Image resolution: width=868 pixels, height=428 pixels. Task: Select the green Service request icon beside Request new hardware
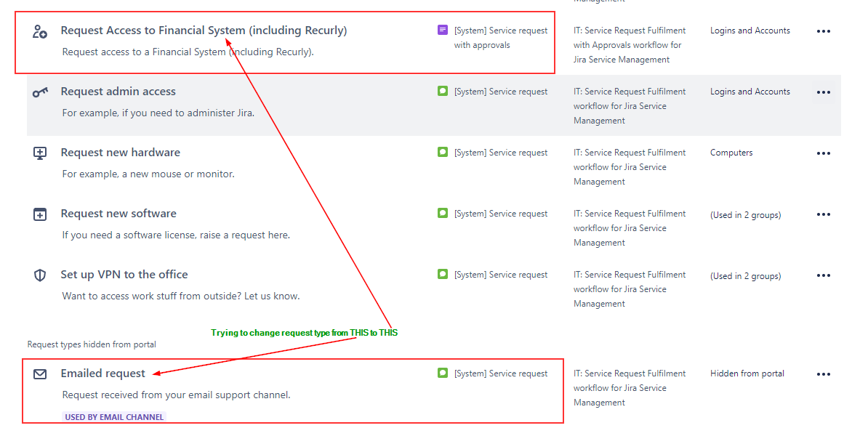pyautogui.click(x=442, y=153)
